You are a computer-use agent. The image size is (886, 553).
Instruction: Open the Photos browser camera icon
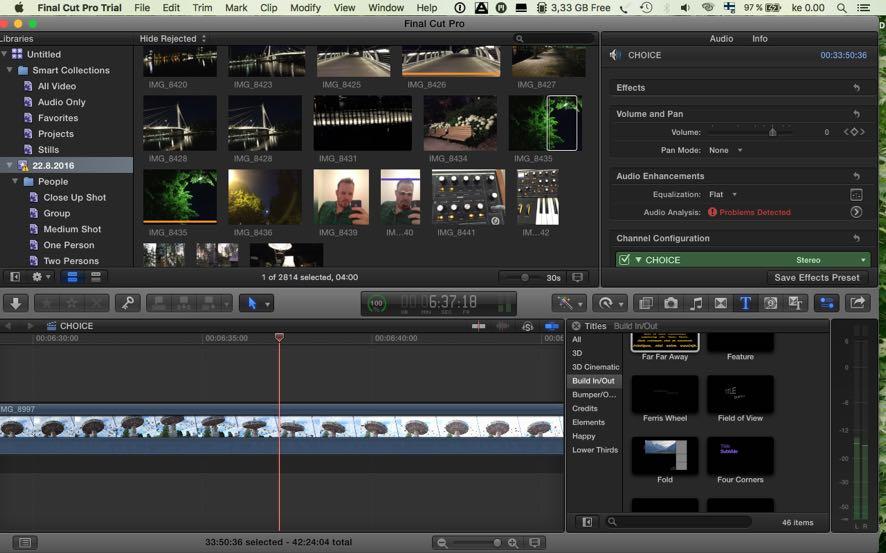point(671,303)
